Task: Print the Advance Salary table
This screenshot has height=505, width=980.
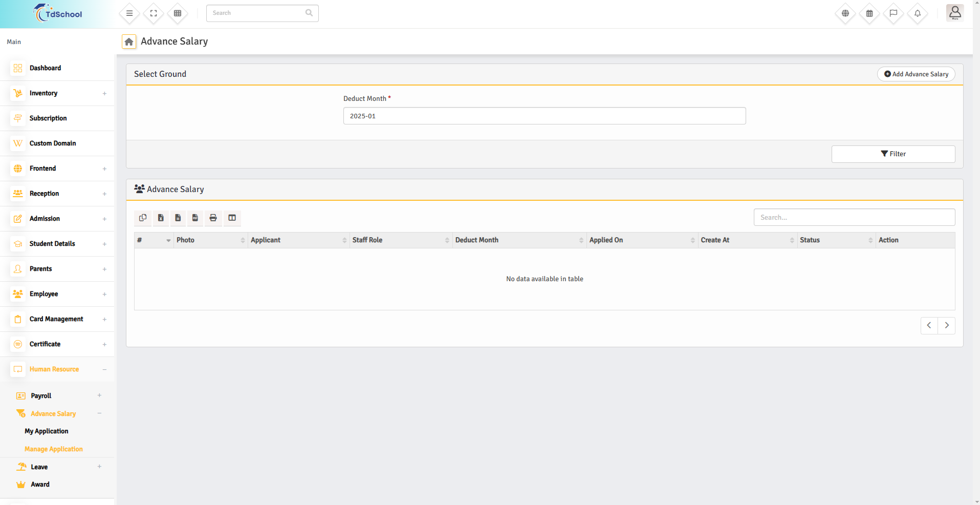Action: [213, 218]
